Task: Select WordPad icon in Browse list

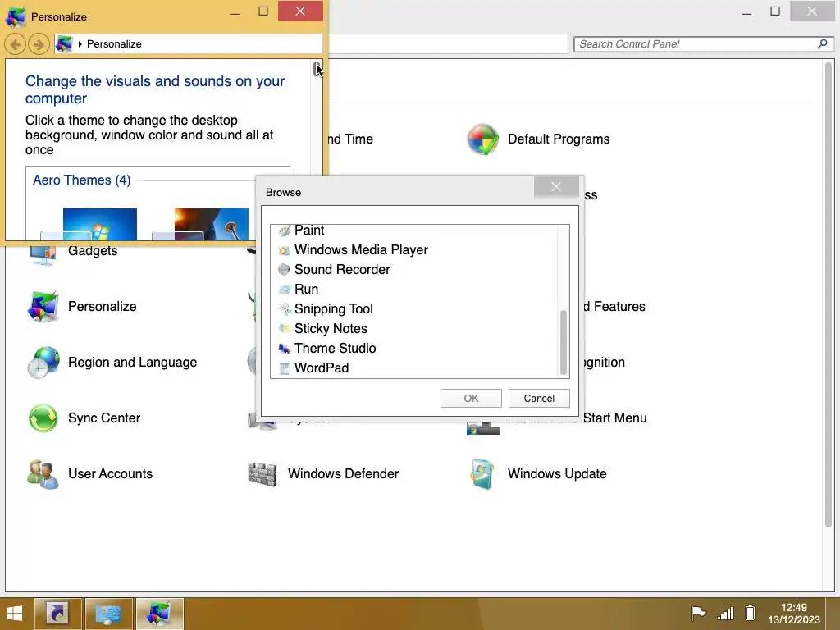Action: tap(285, 368)
